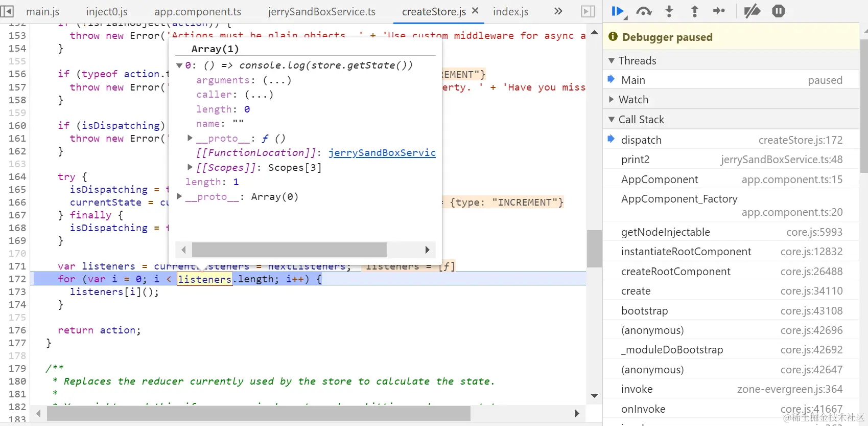This screenshot has height=426, width=868.
Task: Click code editor scroll right arrow
Action: (x=577, y=413)
